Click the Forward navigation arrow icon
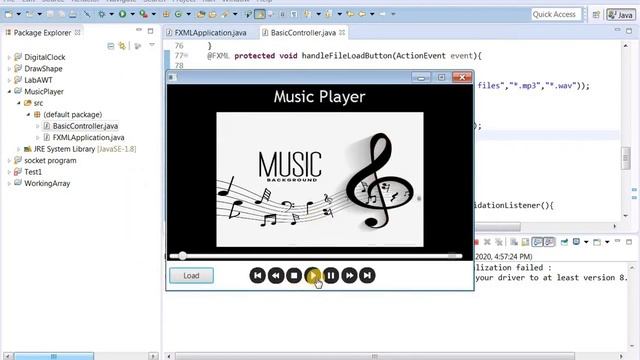Viewport: 640px width, 360px height. click(382, 14)
